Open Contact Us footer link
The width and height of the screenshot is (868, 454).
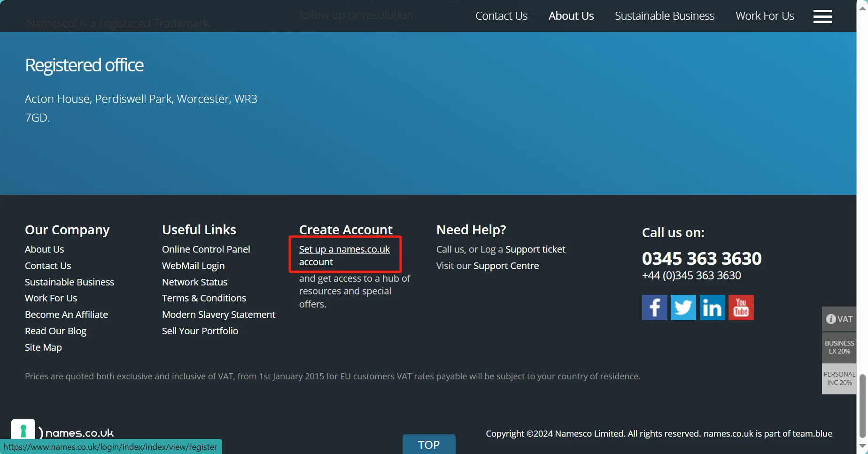click(x=48, y=266)
